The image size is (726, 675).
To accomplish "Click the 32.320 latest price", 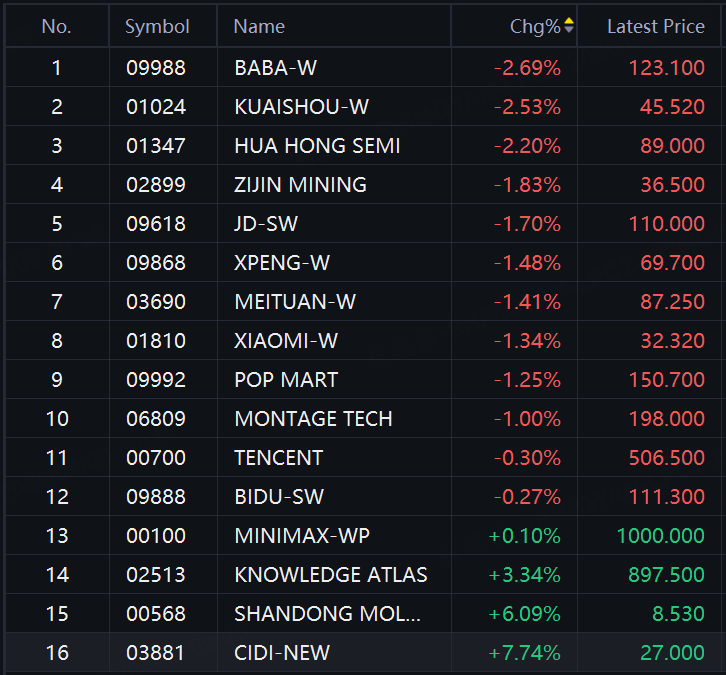I will [x=672, y=341].
